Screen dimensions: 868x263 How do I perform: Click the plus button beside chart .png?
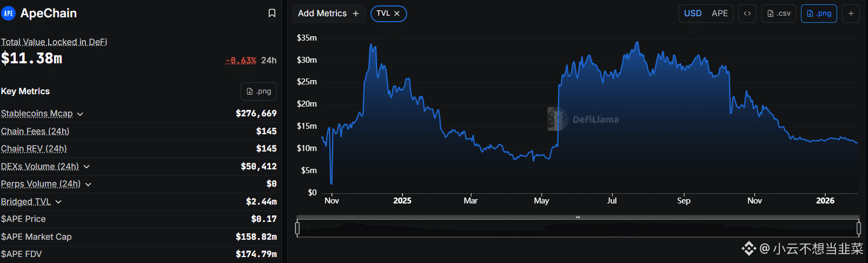pyautogui.click(x=851, y=14)
